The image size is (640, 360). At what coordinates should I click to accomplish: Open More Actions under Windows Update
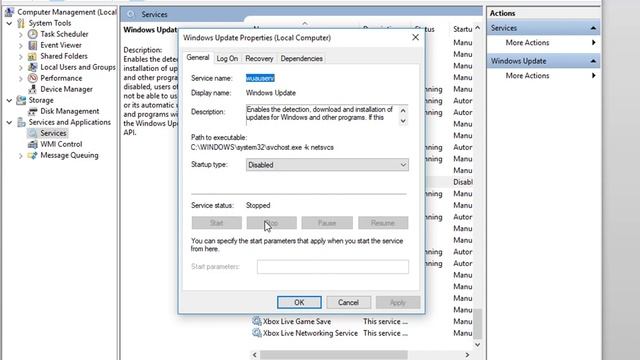click(x=527, y=76)
